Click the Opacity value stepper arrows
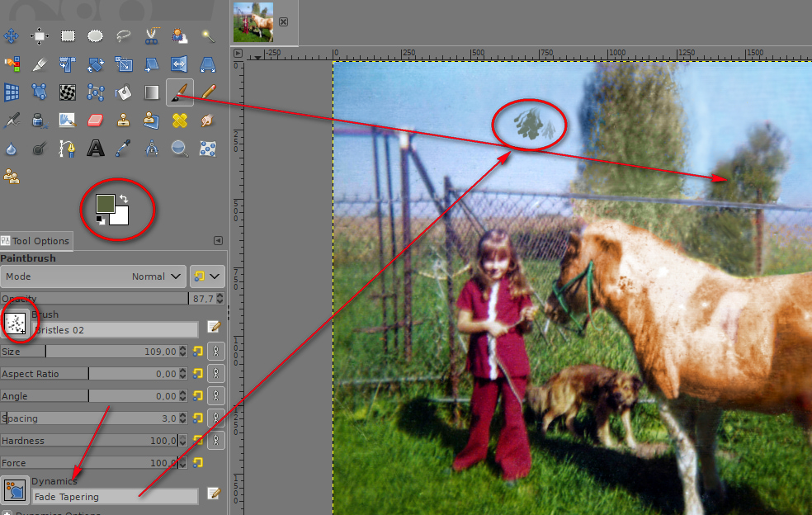Viewport: 812px width, 515px height. 220,299
